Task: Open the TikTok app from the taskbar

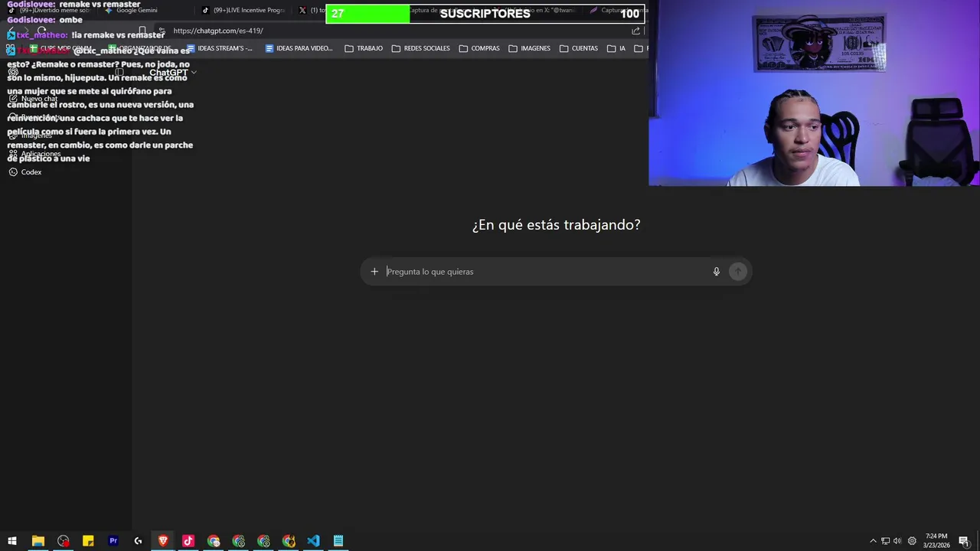Action: [188, 541]
